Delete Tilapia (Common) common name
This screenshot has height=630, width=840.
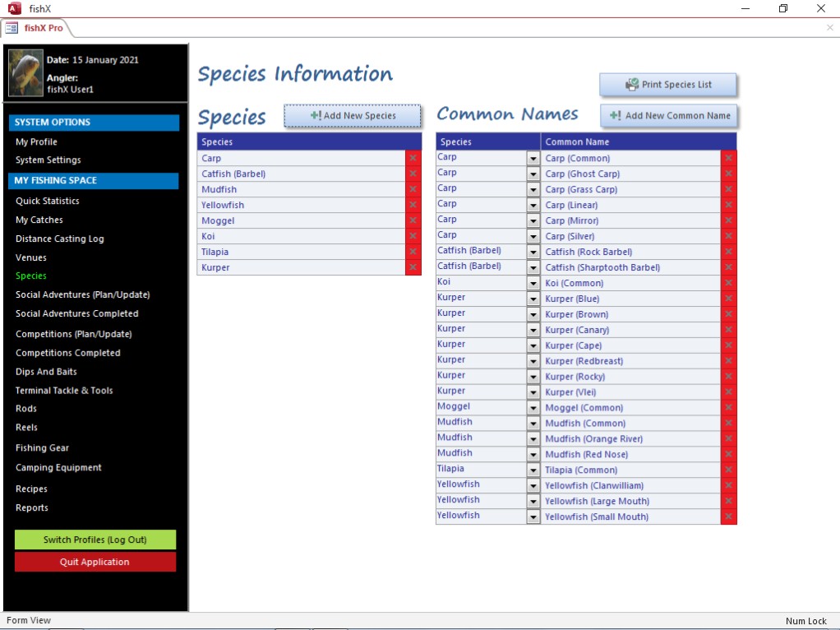tap(728, 470)
